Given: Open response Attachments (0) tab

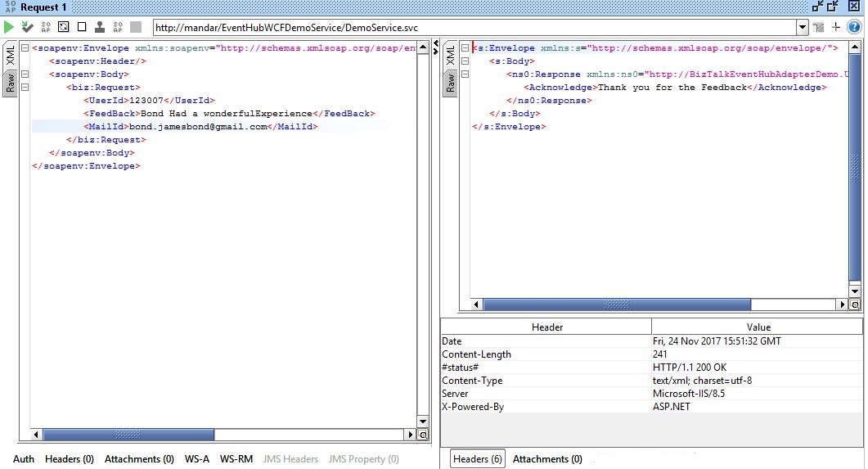Looking at the screenshot, I should (547, 459).
